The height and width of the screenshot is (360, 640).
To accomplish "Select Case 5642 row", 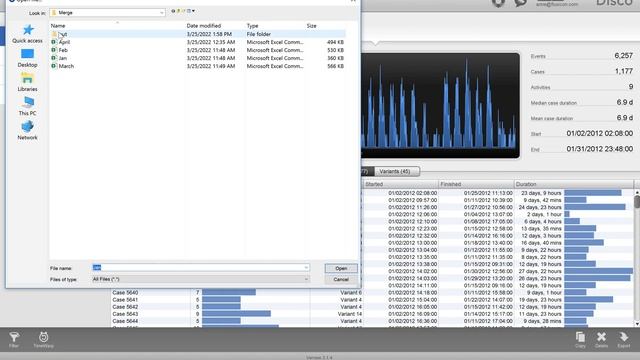I will click(x=237, y=307).
